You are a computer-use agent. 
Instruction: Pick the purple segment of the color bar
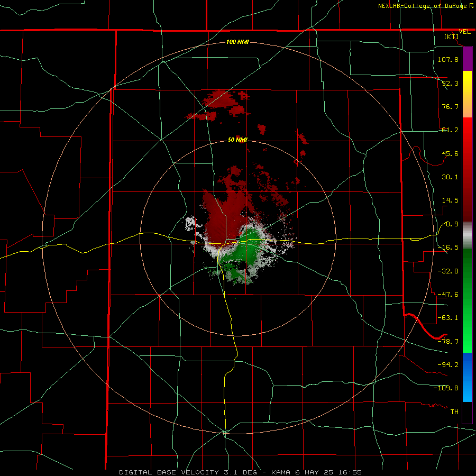(x=467, y=59)
